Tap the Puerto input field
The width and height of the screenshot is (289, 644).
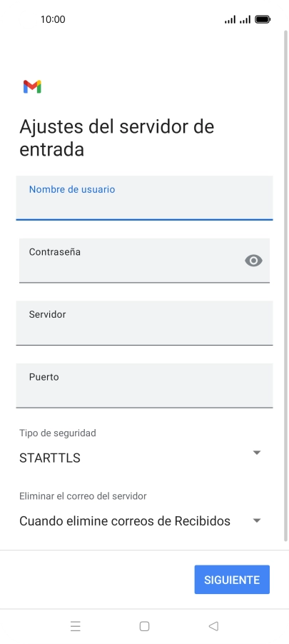tap(144, 386)
